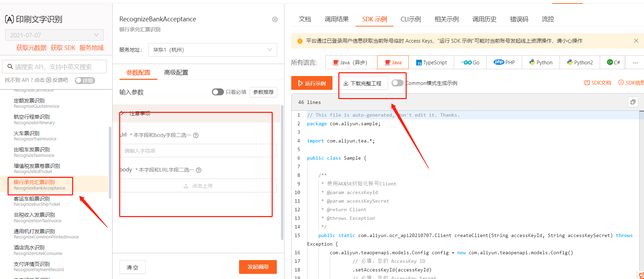The width and height of the screenshot is (644, 279).
Task: Select 出租车发票识别 in API list
Action: pyautogui.click(x=34, y=152)
